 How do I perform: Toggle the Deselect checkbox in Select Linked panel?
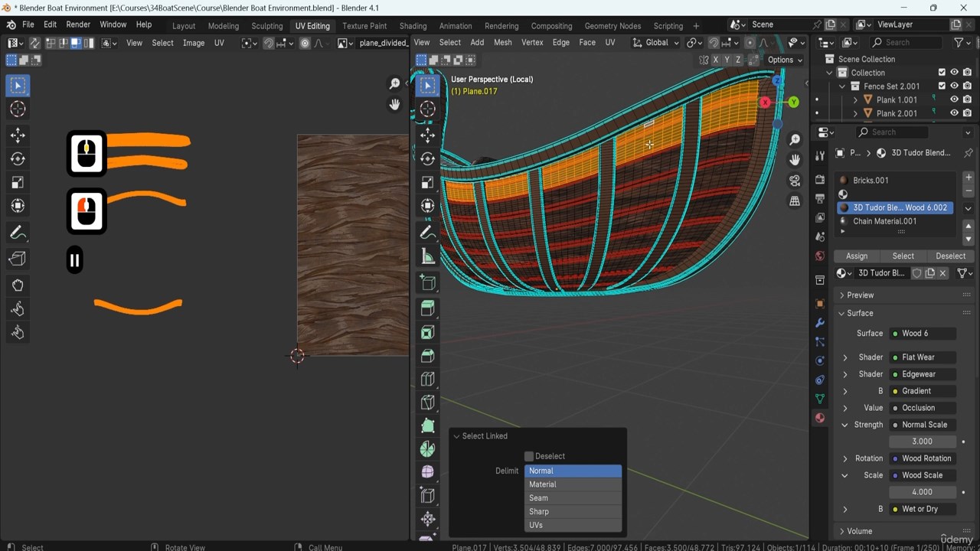click(x=529, y=456)
